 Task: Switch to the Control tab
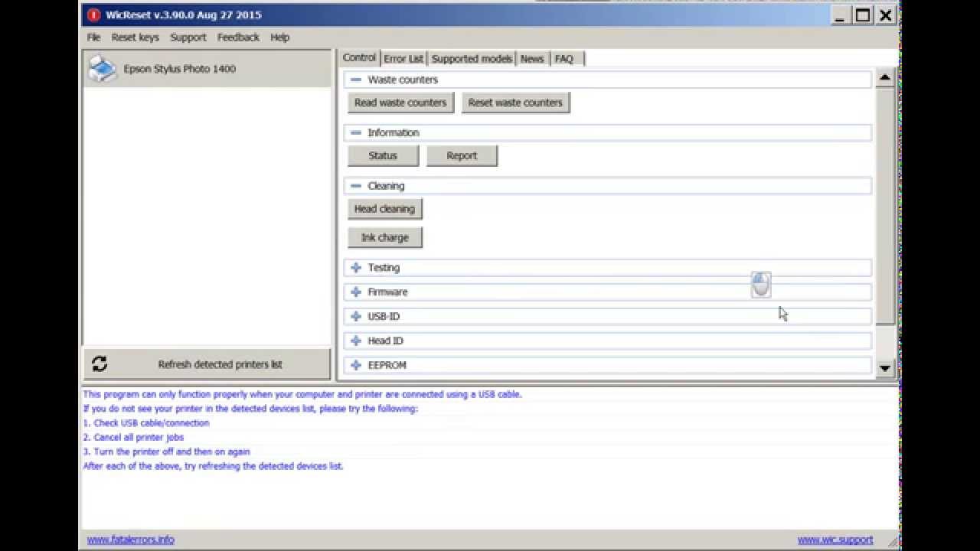(359, 58)
